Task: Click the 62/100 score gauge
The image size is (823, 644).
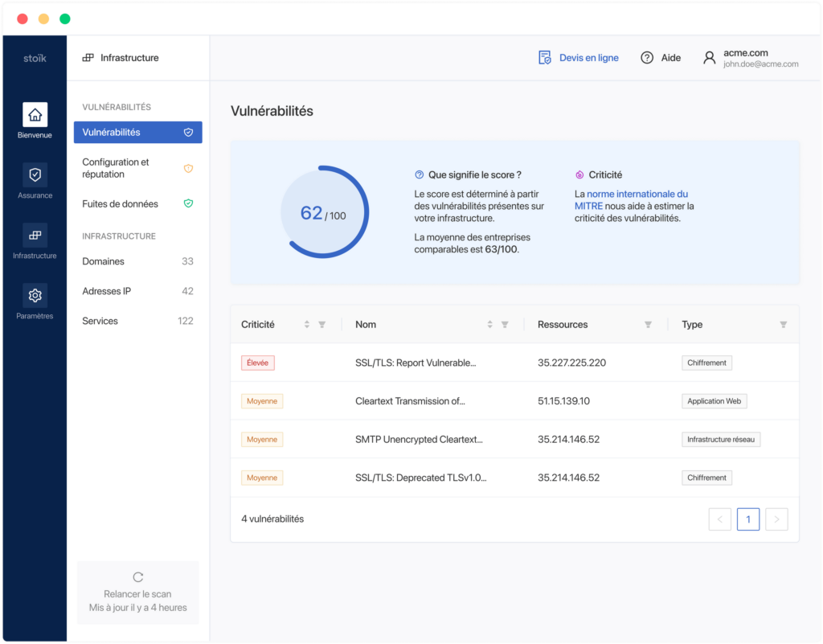Action: 325,212
